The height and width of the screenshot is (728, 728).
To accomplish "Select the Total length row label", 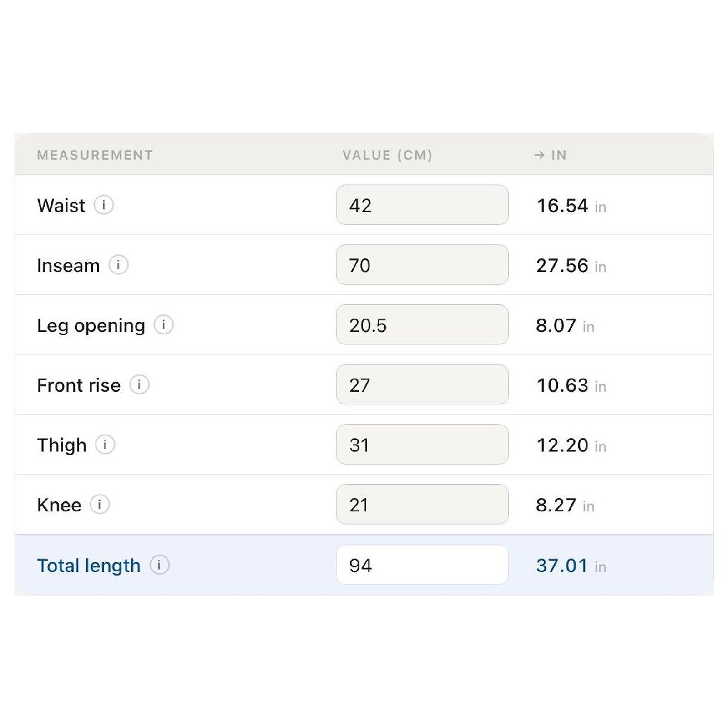I will (x=89, y=566).
